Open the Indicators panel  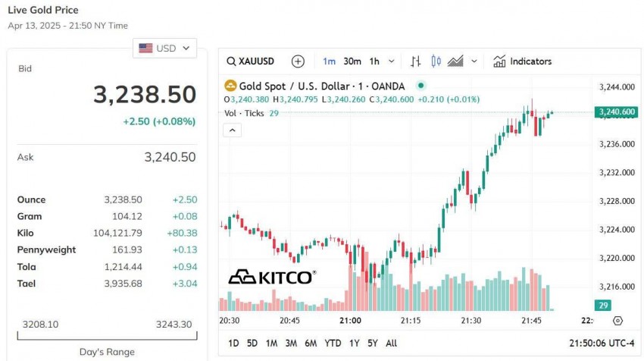[522, 61]
